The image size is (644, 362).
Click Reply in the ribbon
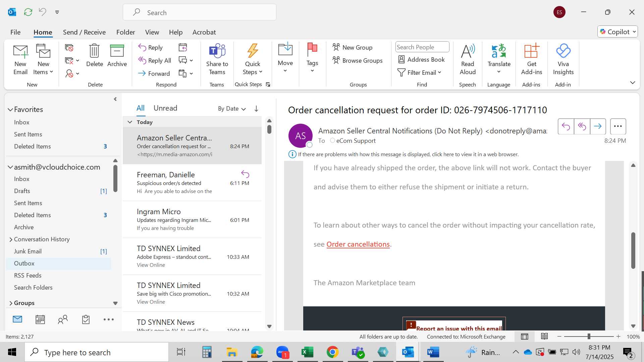click(151, 48)
